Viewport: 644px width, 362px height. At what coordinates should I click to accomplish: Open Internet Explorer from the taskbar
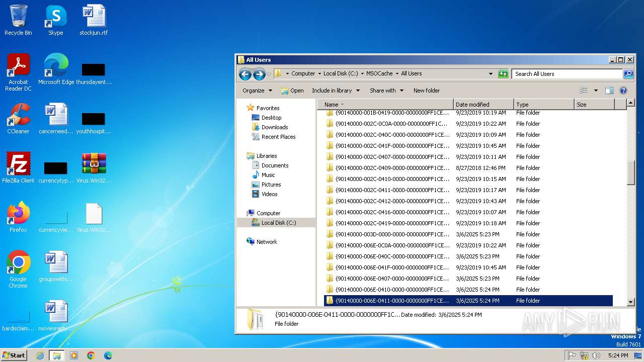(x=40, y=355)
